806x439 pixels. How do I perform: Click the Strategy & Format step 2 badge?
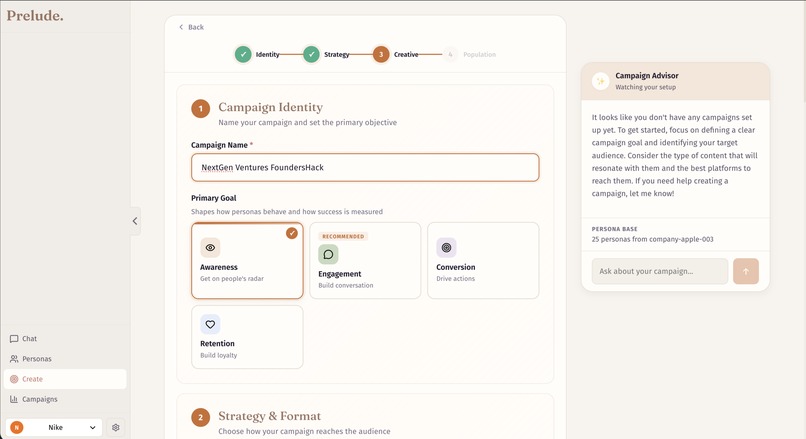[200, 417]
